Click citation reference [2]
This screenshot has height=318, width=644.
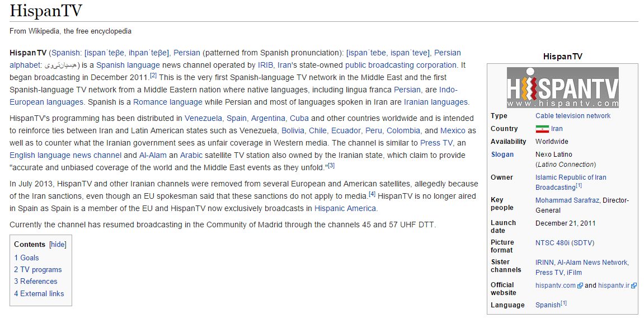[x=153, y=76]
